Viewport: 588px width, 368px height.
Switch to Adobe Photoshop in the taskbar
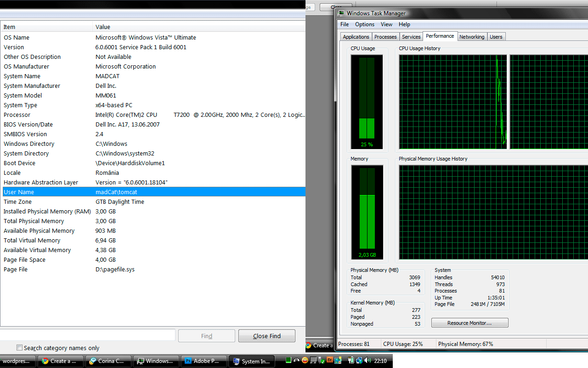204,361
